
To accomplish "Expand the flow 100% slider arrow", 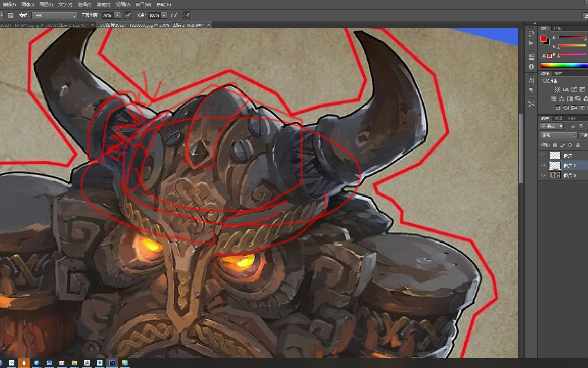I will (164, 15).
